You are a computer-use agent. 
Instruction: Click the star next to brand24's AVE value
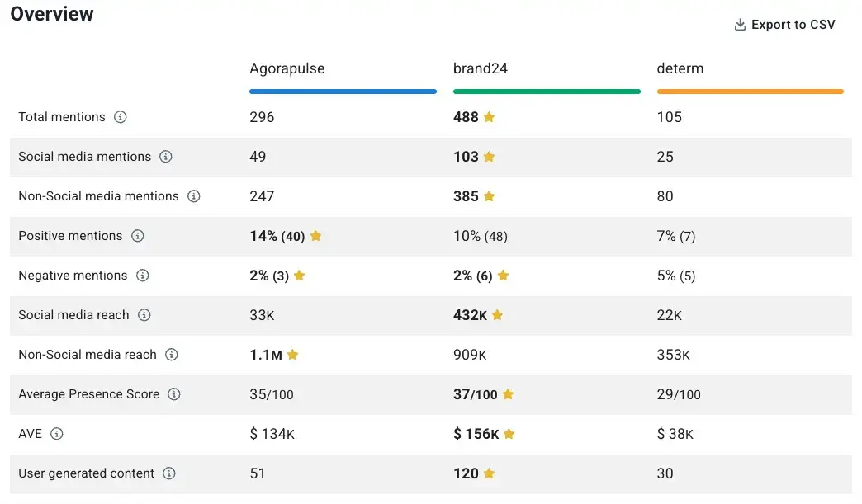click(x=508, y=433)
